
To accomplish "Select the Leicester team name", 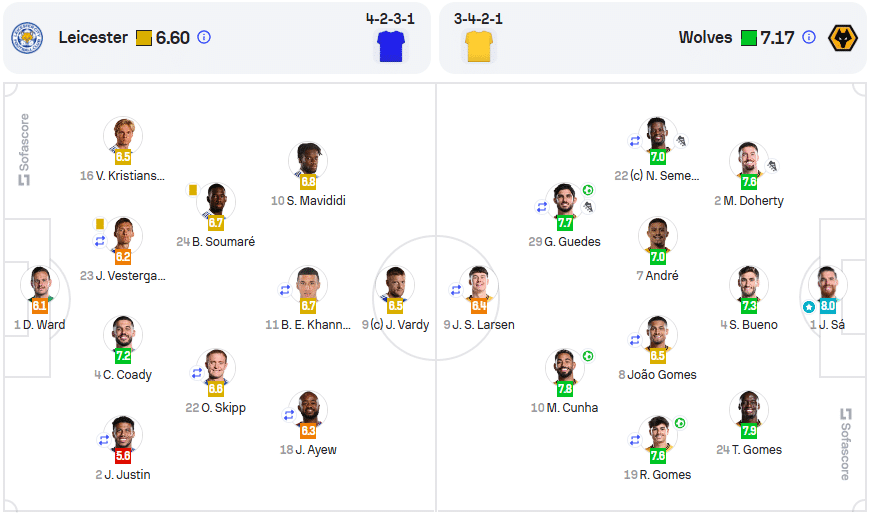I will pyautogui.click(x=93, y=38).
